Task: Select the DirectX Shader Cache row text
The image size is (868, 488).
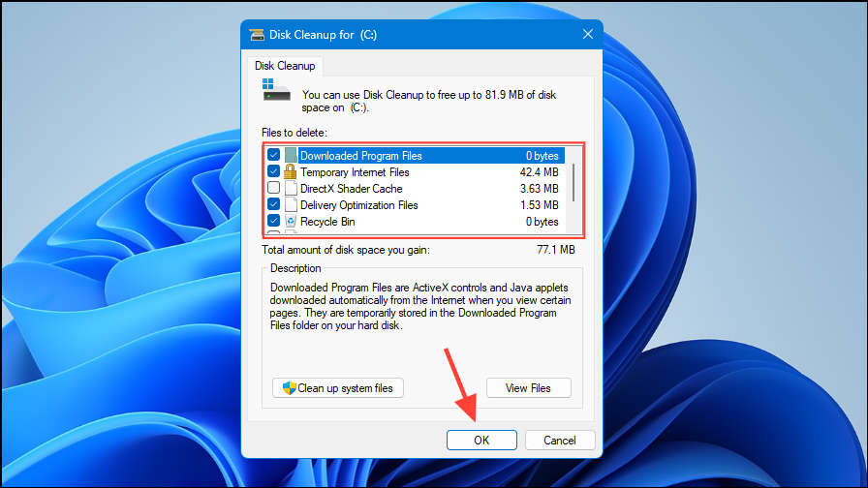Action: click(x=351, y=189)
